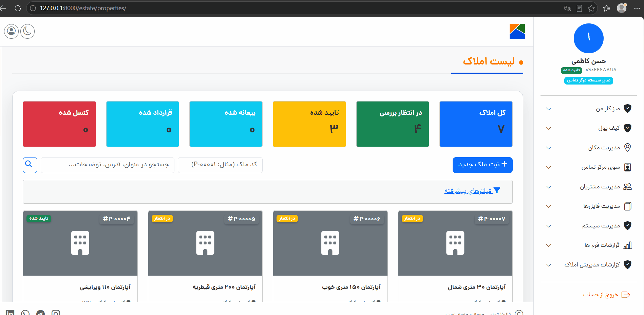Expand the میز کار من menu chevron
This screenshot has width=644, height=315.
pos(549,109)
